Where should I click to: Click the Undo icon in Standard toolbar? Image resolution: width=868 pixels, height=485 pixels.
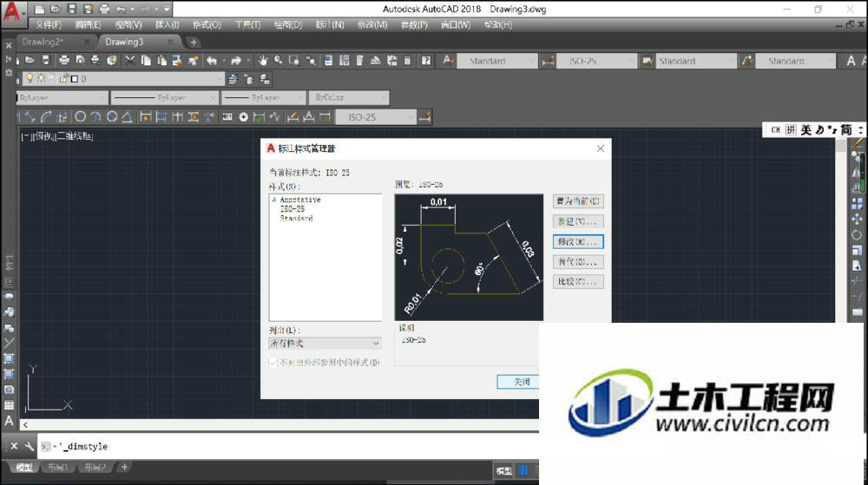tap(212, 60)
